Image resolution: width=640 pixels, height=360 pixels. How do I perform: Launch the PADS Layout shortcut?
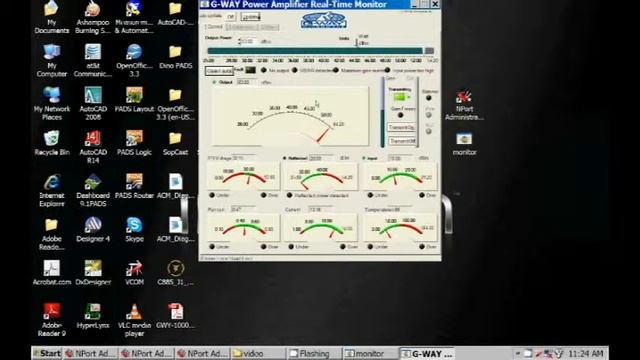(x=134, y=100)
